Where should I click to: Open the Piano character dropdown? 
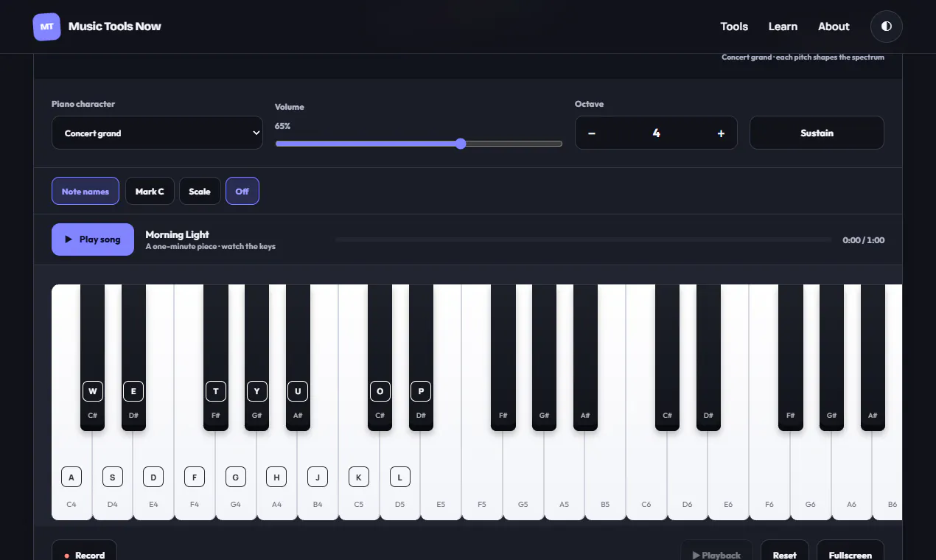tap(157, 133)
